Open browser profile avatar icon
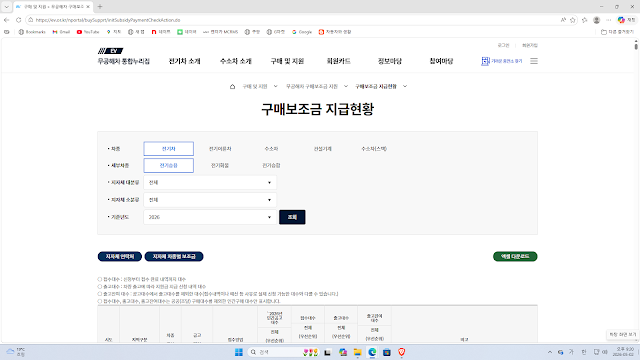 pyautogui.click(x=596, y=20)
